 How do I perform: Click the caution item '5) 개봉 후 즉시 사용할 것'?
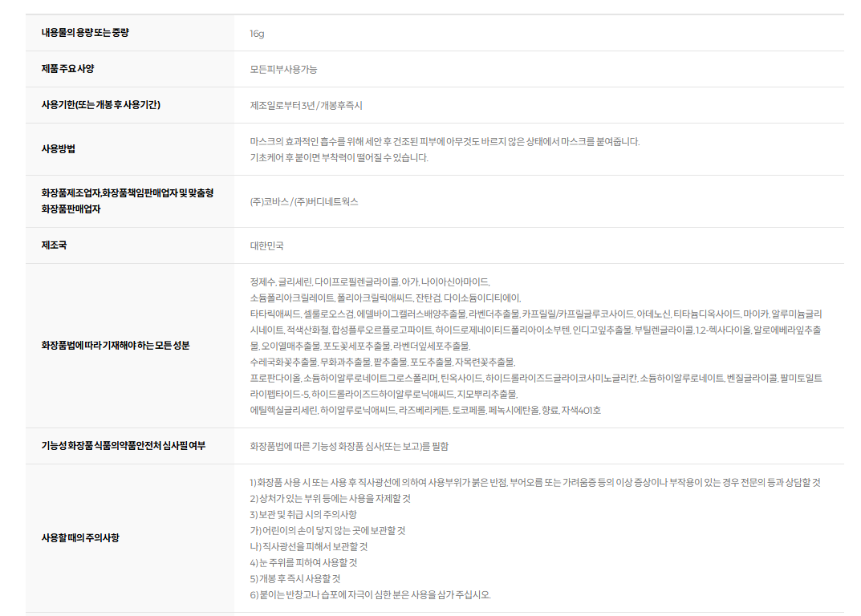[294, 578]
